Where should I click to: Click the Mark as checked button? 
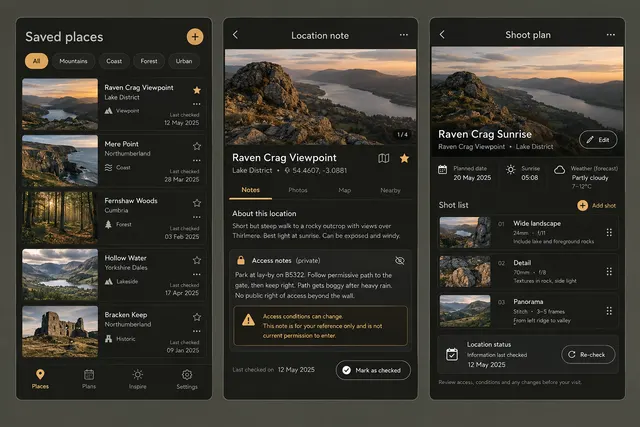click(x=373, y=370)
